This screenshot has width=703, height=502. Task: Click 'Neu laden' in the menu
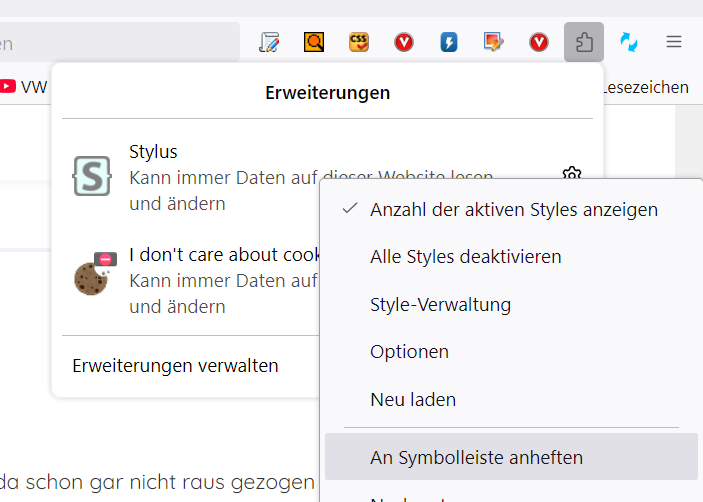click(x=413, y=399)
